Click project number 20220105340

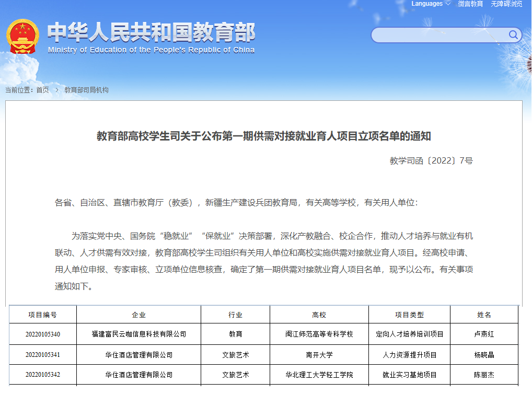point(43,334)
